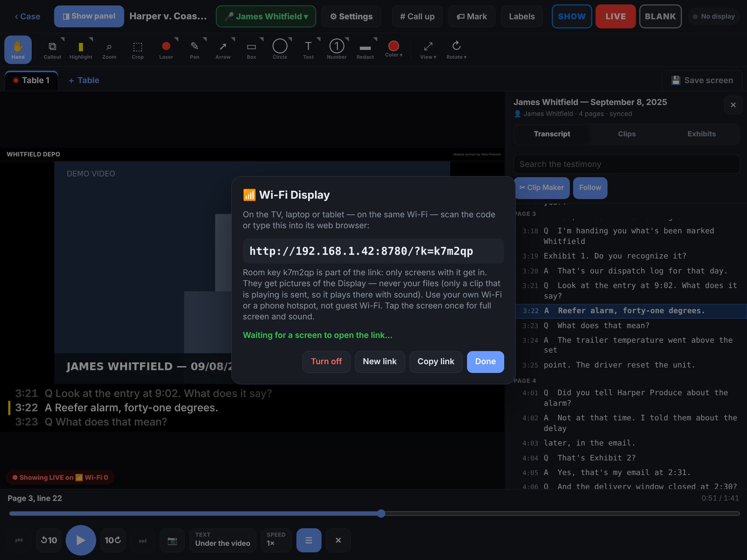Toggle Follow transcript mode
The height and width of the screenshot is (560, 747).
point(590,188)
